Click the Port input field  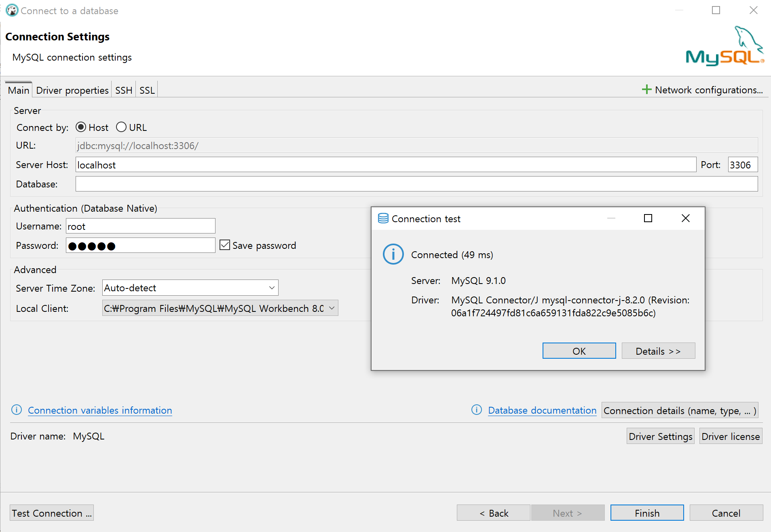pos(743,165)
